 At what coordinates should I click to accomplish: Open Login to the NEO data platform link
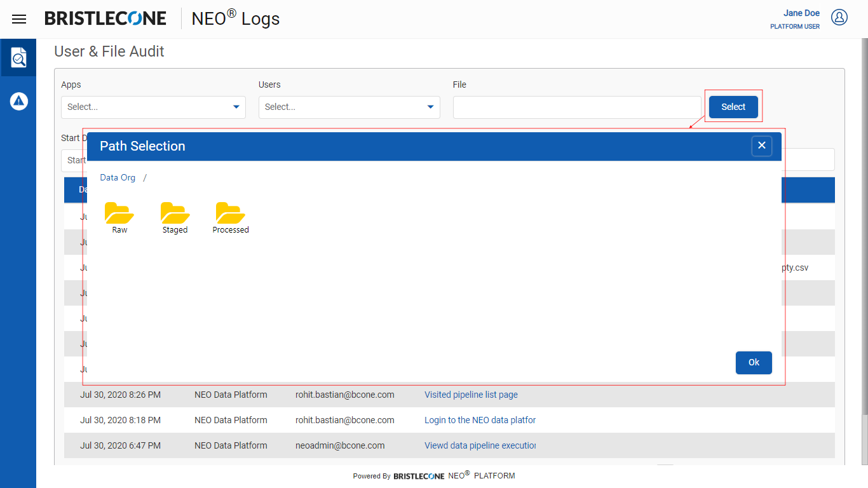pos(480,420)
